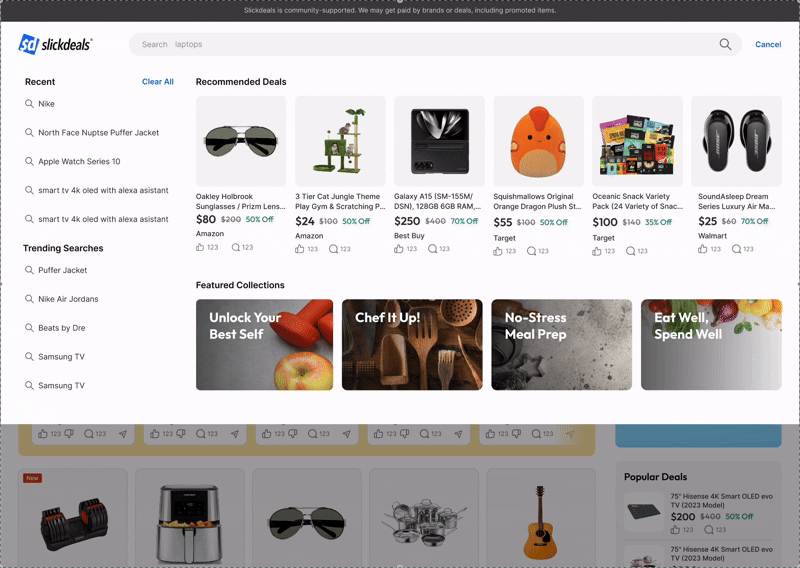This screenshot has height=568, width=800.
Task: Open SoundAsleep Dream Series deal image
Action: [x=736, y=141]
